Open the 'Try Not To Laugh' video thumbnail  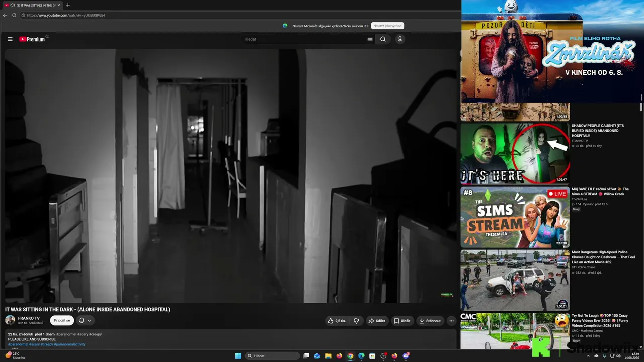pyautogui.click(x=515, y=331)
